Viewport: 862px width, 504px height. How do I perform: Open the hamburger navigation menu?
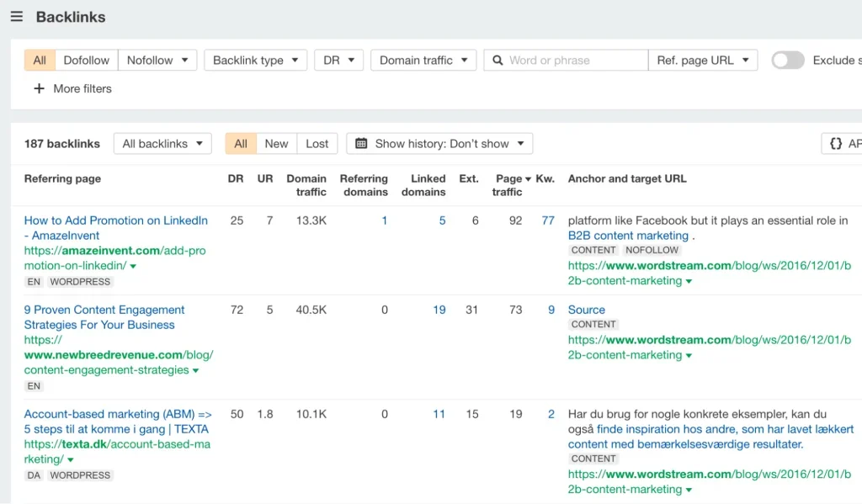(17, 17)
